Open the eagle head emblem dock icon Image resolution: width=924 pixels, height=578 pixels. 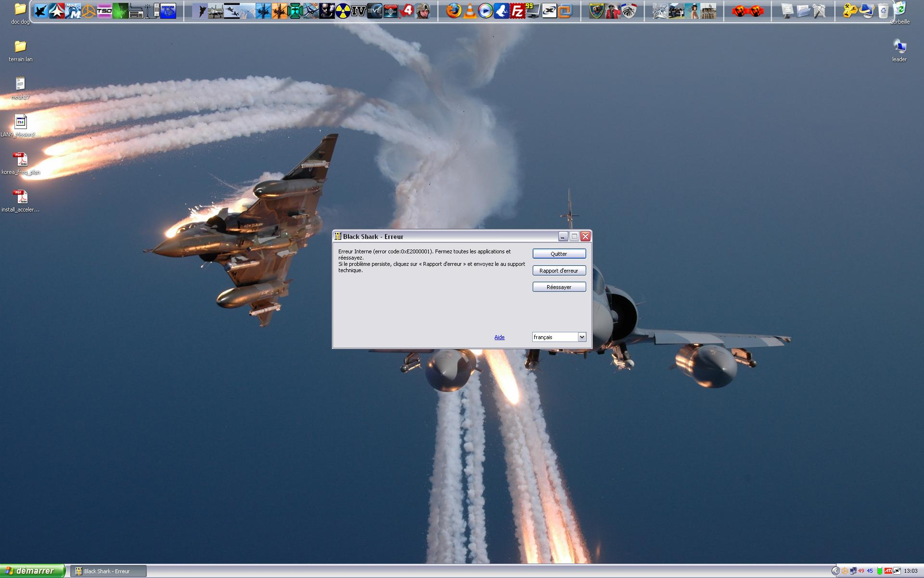629,11
